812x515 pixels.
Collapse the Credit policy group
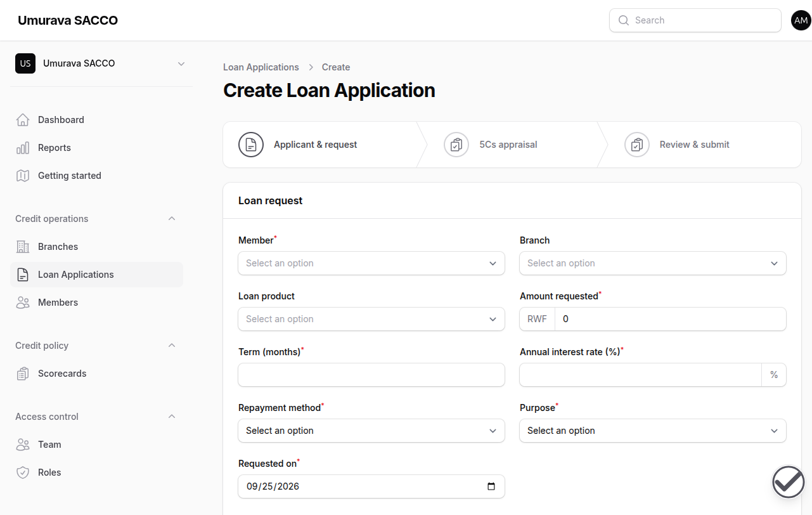pyautogui.click(x=171, y=346)
